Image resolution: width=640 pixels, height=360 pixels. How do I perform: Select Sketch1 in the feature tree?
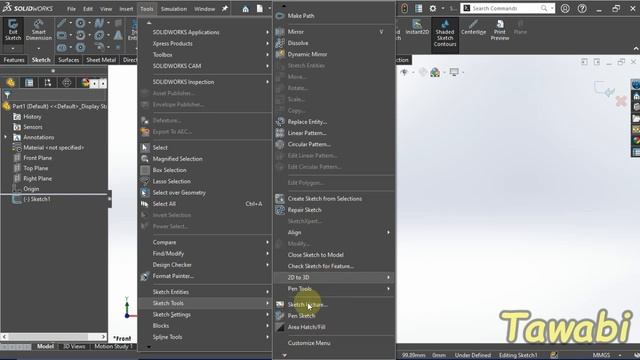[x=37, y=199]
